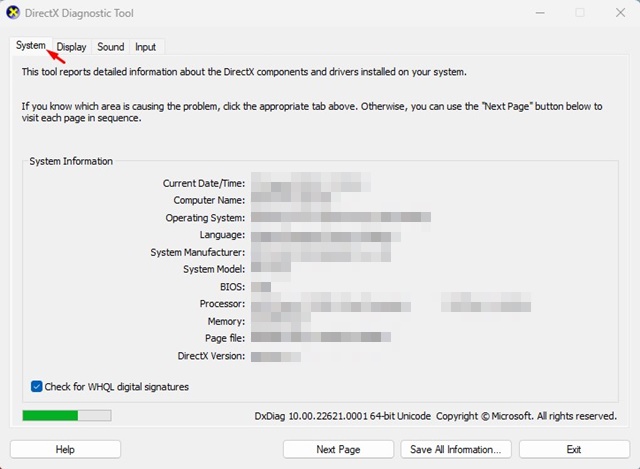Click Save All Information button

[456, 449]
